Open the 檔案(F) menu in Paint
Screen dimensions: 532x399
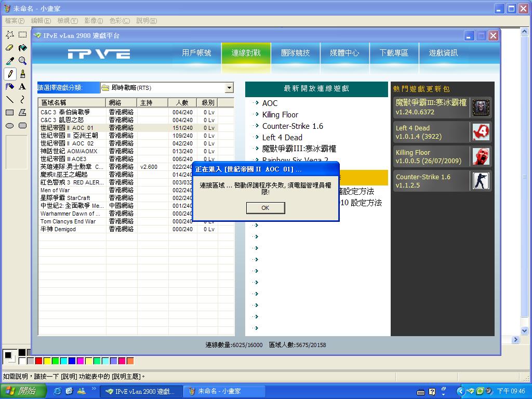(x=15, y=21)
